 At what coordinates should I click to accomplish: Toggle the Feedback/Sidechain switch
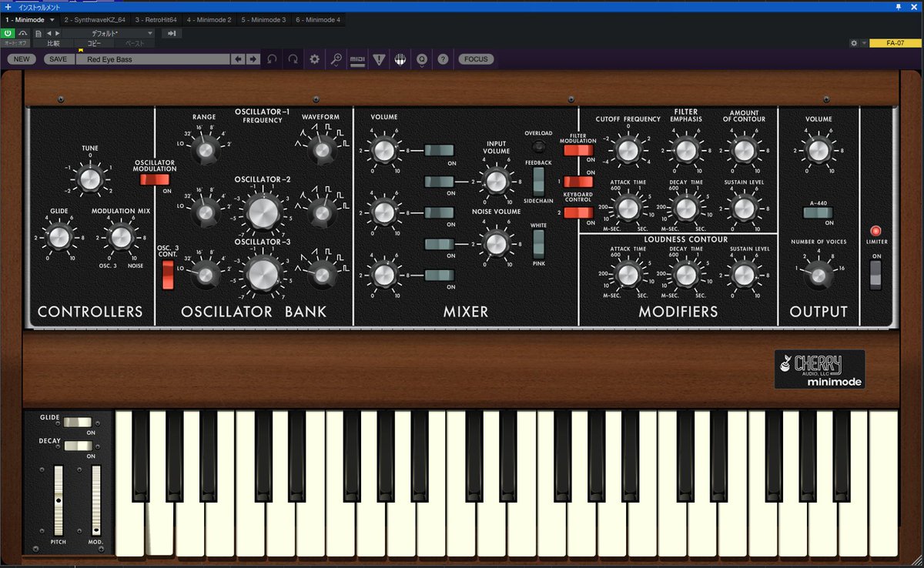click(x=538, y=182)
